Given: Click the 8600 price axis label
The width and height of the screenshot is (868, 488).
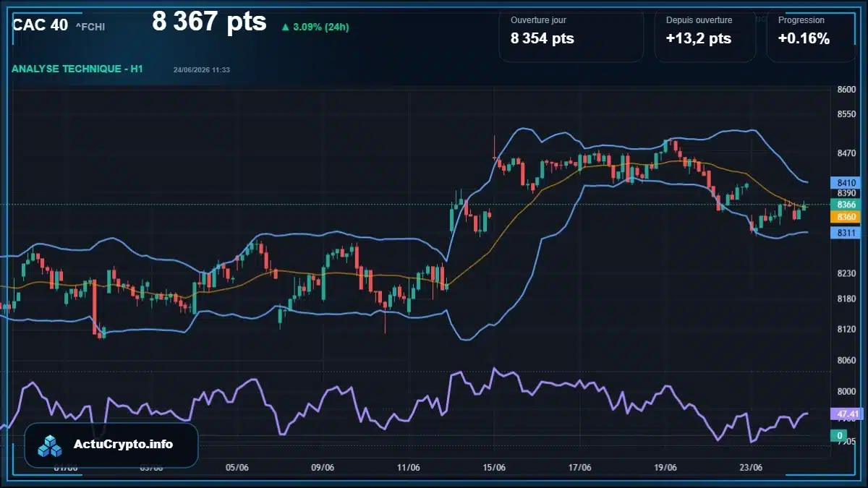Looking at the screenshot, I should [x=846, y=90].
